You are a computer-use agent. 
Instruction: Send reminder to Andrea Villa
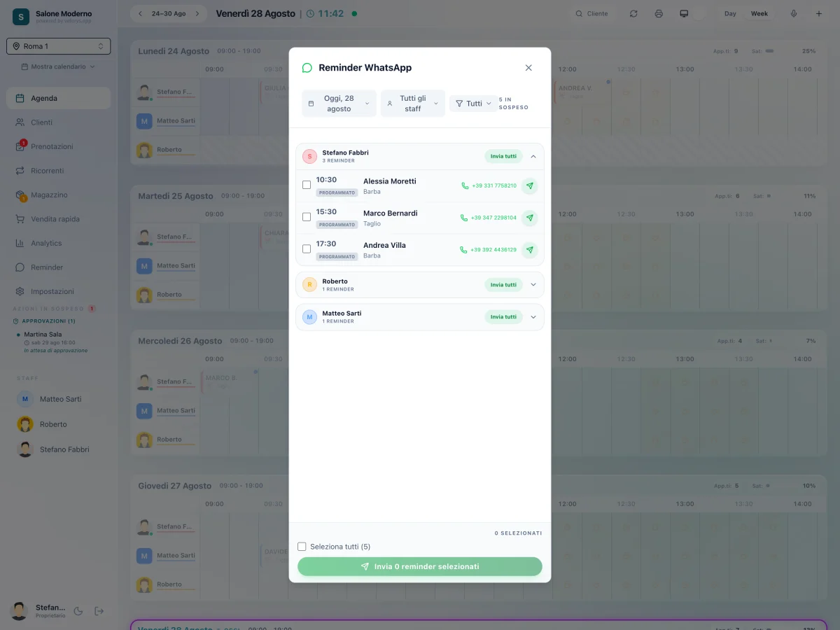[530, 250]
